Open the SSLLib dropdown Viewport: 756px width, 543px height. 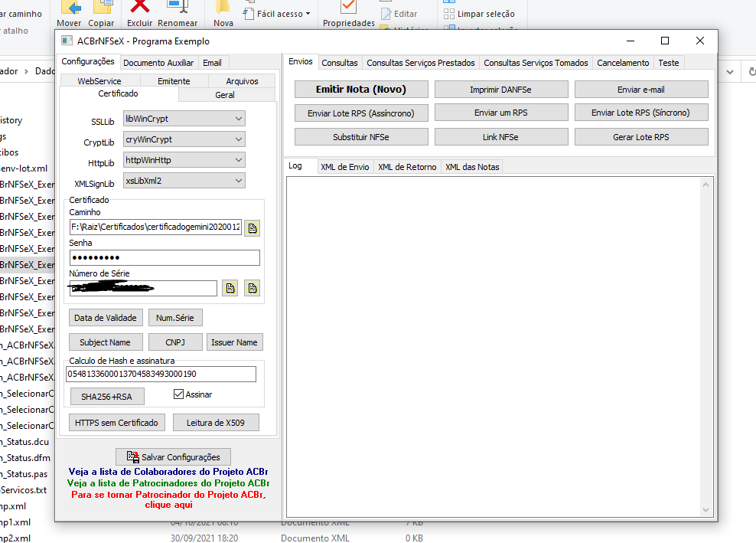[x=184, y=119]
